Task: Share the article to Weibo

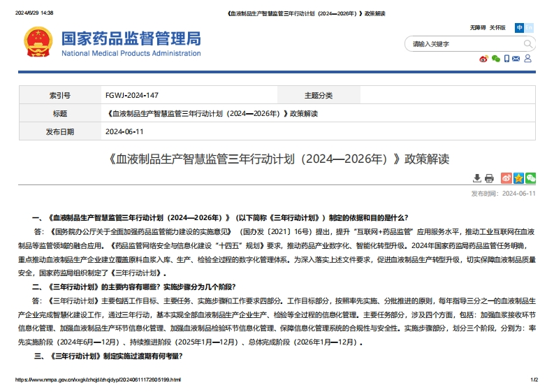Action: [506, 178]
